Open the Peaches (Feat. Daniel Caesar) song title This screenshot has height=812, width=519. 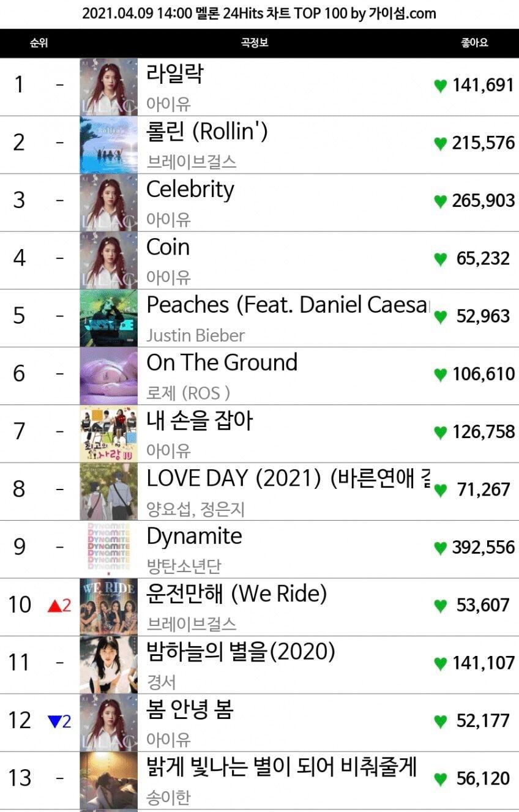point(288,305)
